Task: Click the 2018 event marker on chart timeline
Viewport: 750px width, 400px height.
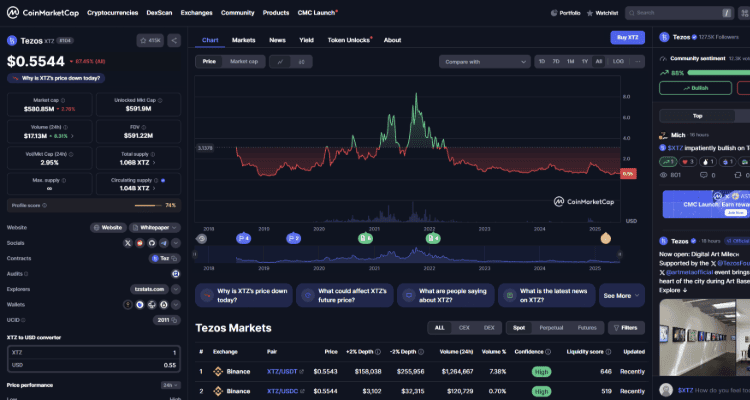Action: coord(202,238)
